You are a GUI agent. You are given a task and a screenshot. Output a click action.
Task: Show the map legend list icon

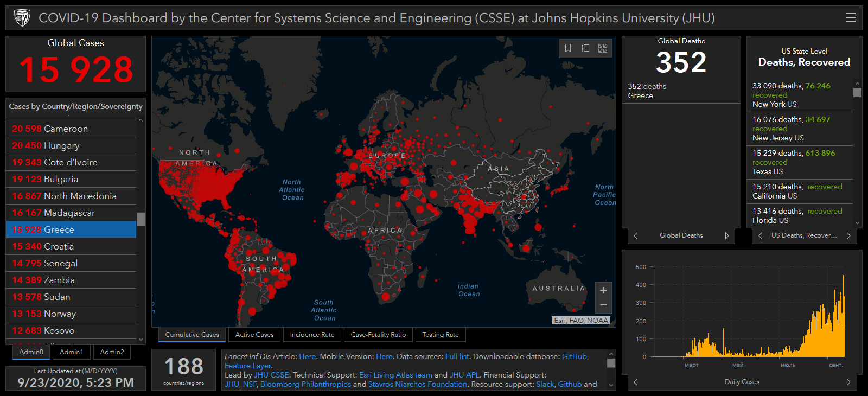click(x=585, y=48)
